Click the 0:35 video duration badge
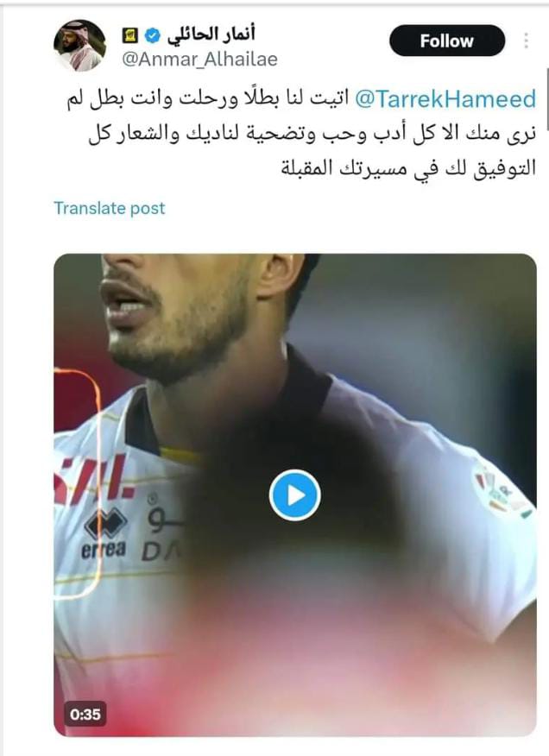Screen dimensions: 549x756 (x=85, y=714)
